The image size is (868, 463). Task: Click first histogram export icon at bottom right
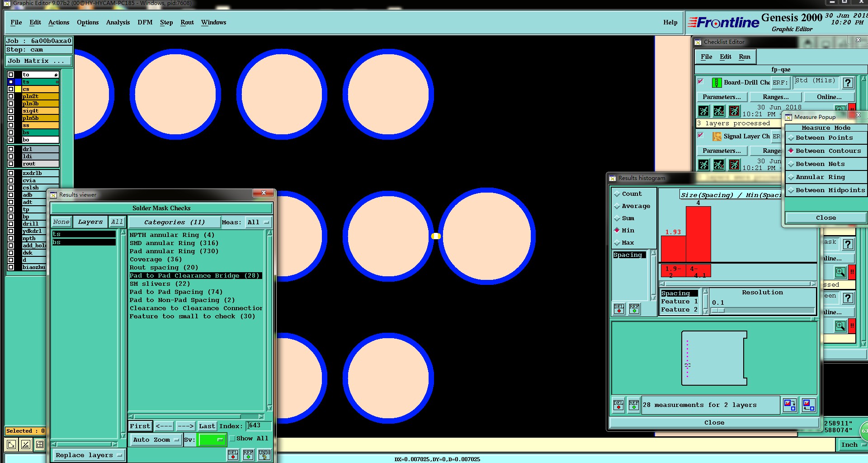(x=789, y=405)
